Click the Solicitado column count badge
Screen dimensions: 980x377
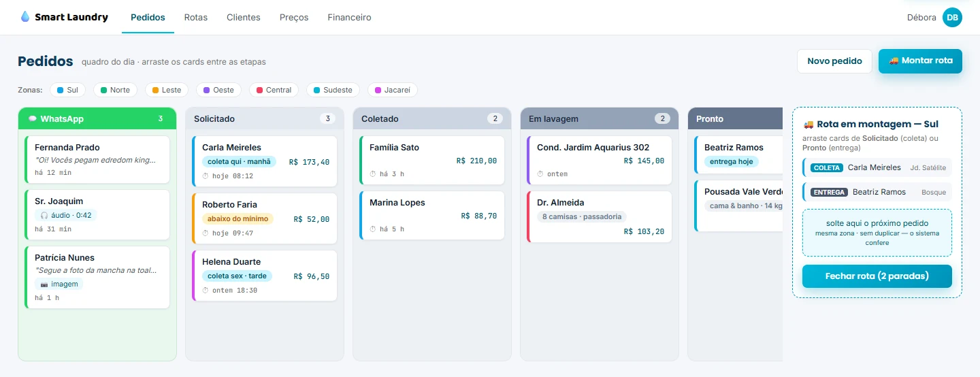[327, 118]
